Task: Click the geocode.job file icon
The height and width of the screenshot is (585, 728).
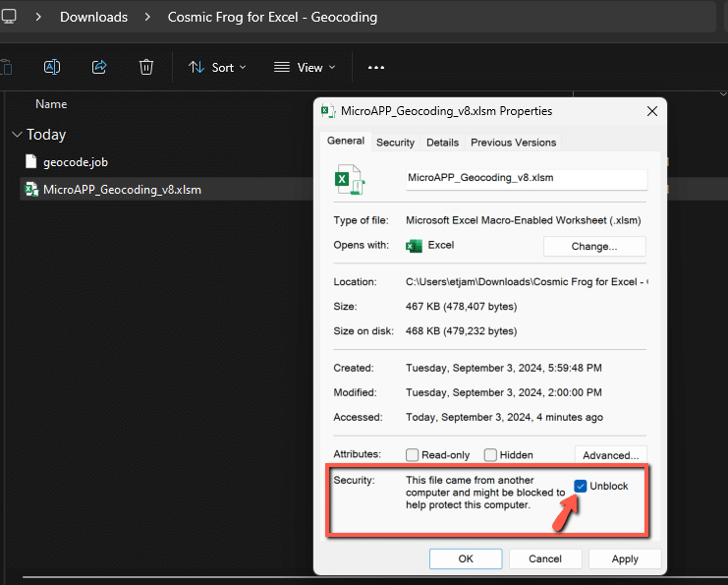Action: point(31,161)
